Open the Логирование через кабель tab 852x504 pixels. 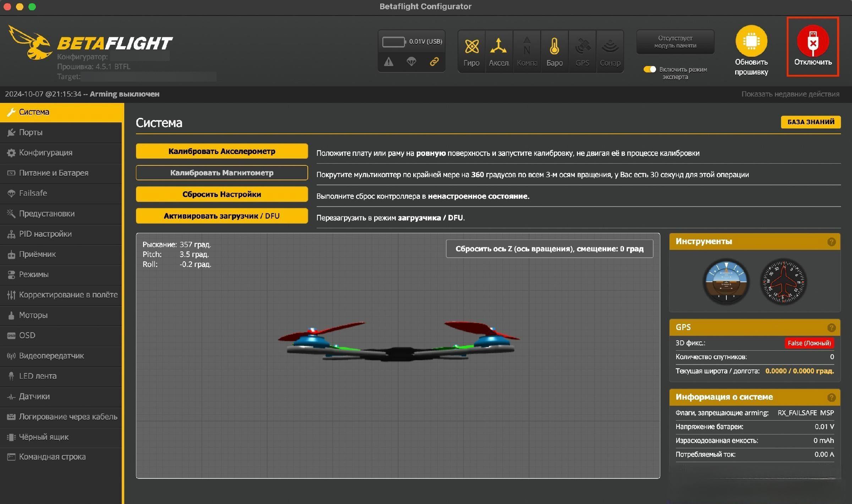point(61,417)
